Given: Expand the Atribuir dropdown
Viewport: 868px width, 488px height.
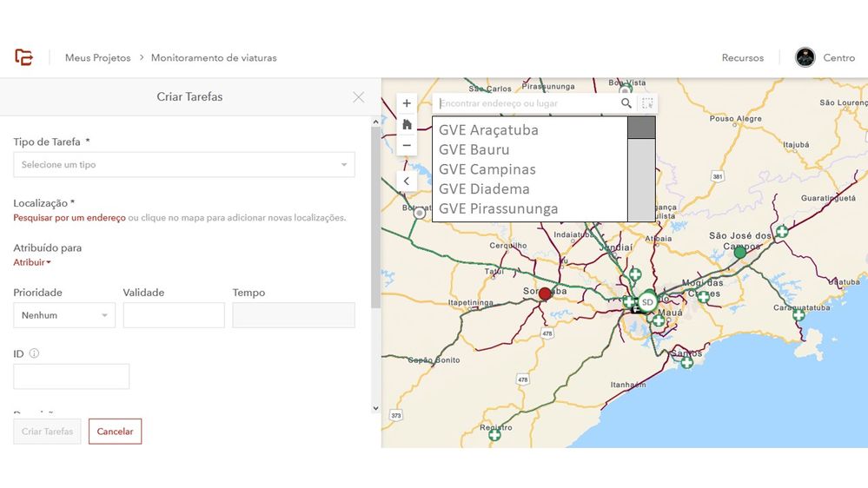Looking at the screenshot, I should pos(32,262).
